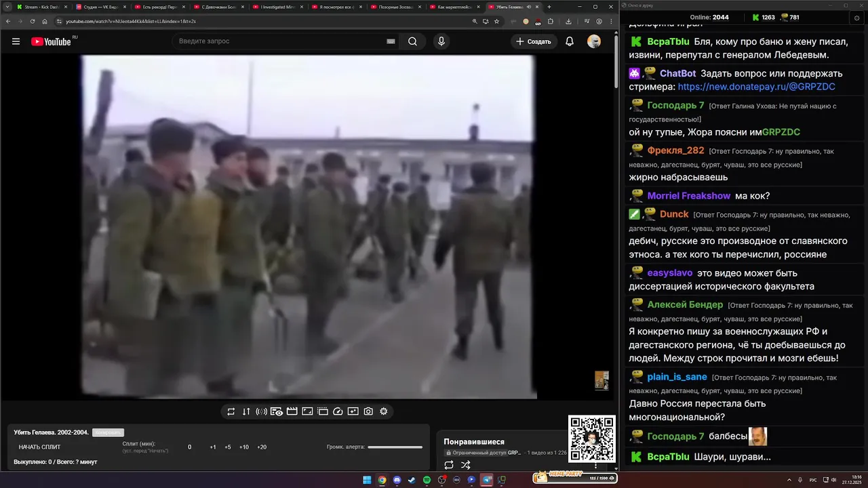
Task: Click the browser address bar URL
Action: (x=131, y=21)
